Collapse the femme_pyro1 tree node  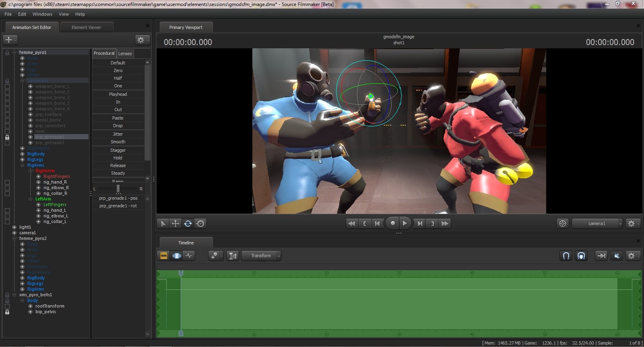click(x=14, y=52)
